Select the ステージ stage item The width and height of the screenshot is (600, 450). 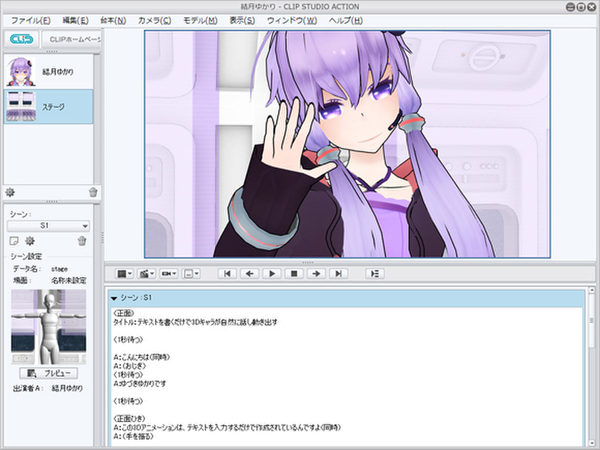(48, 107)
